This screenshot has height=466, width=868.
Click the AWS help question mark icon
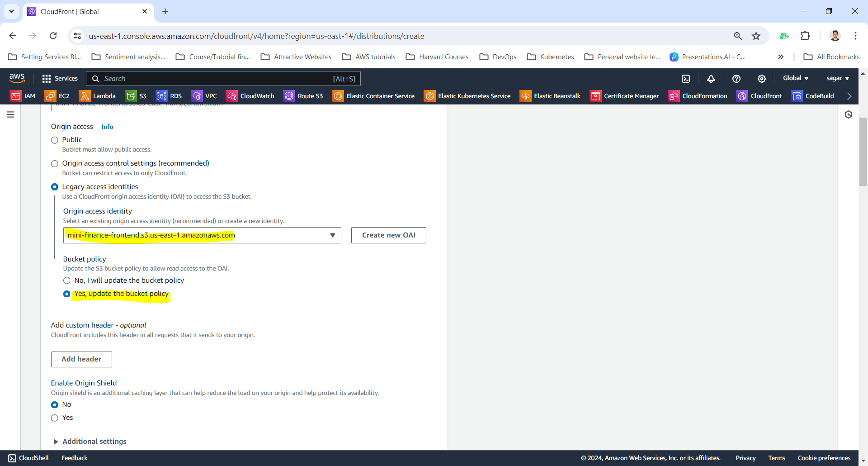736,79
